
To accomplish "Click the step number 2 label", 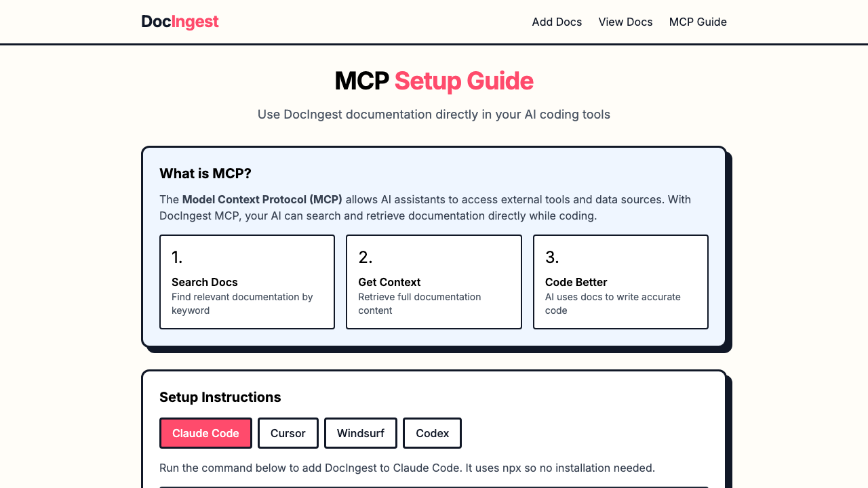I will pyautogui.click(x=365, y=258).
